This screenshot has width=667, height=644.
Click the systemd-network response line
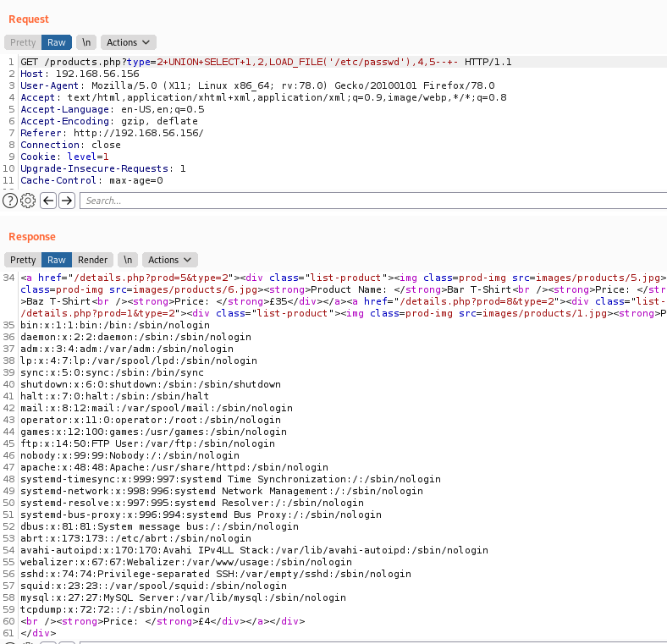pos(222,492)
